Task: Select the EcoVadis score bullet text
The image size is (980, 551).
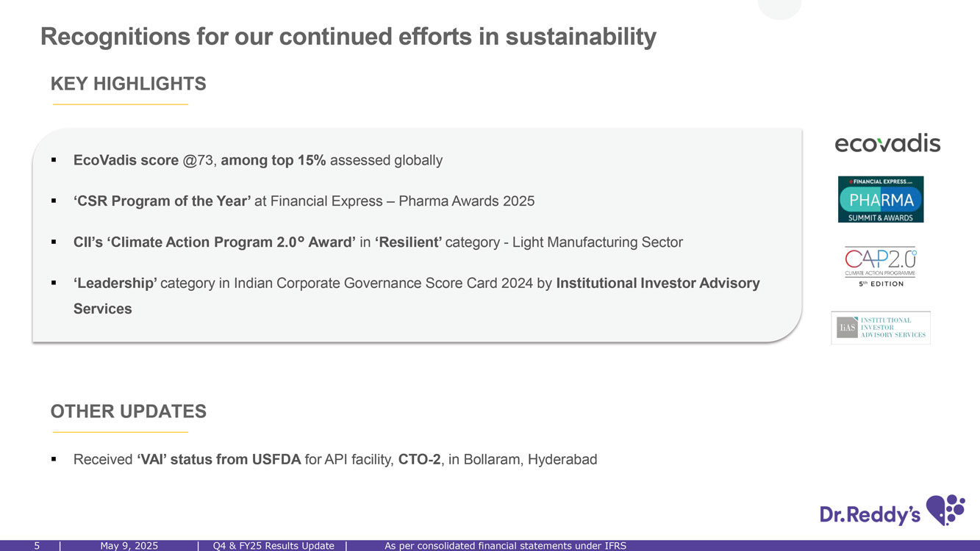Action: point(257,160)
